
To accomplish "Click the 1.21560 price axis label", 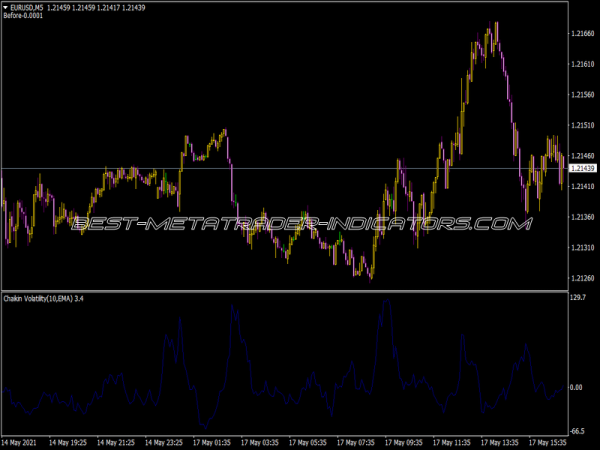I will pyautogui.click(x=582, y=95).
